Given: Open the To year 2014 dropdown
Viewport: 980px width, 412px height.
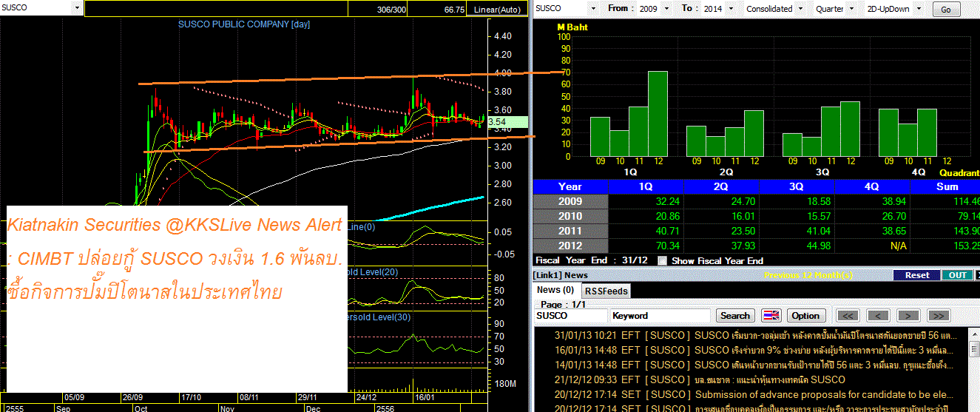Looking at the screenshot, I should tap(730, 9).
